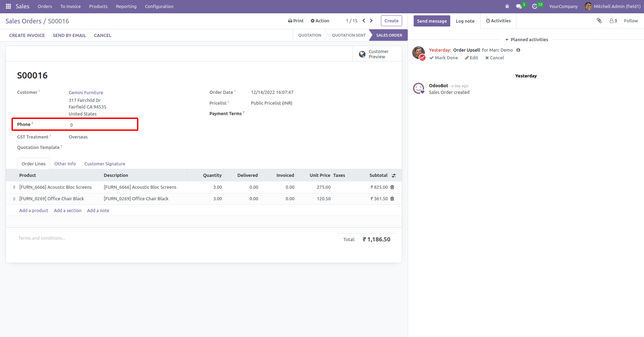Click SEND BY EMAIL button
644x337 pixels.
pos(69,35)
